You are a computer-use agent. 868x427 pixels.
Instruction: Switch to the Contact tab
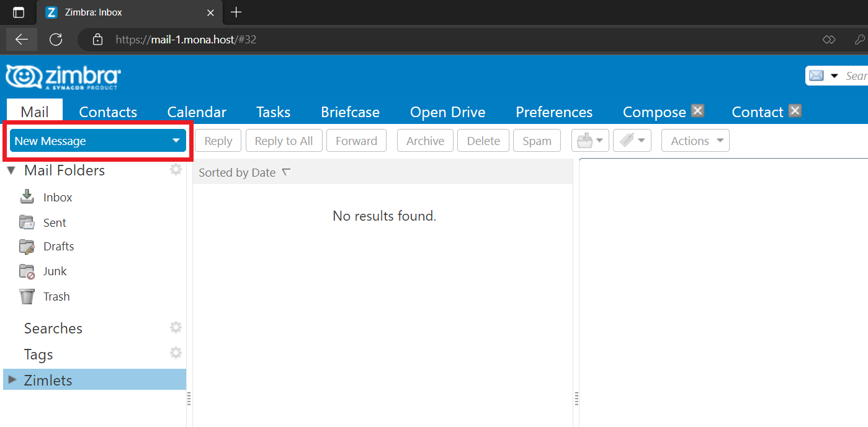[x=758, y=112]
